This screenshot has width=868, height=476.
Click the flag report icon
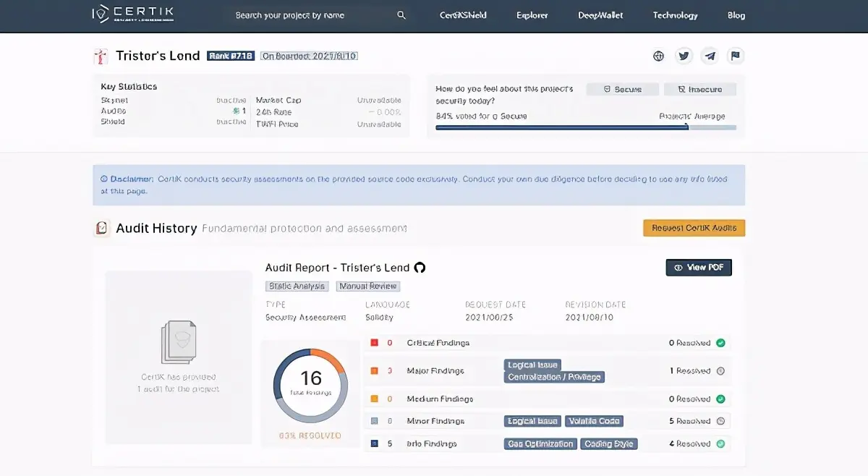coord(736,56)
